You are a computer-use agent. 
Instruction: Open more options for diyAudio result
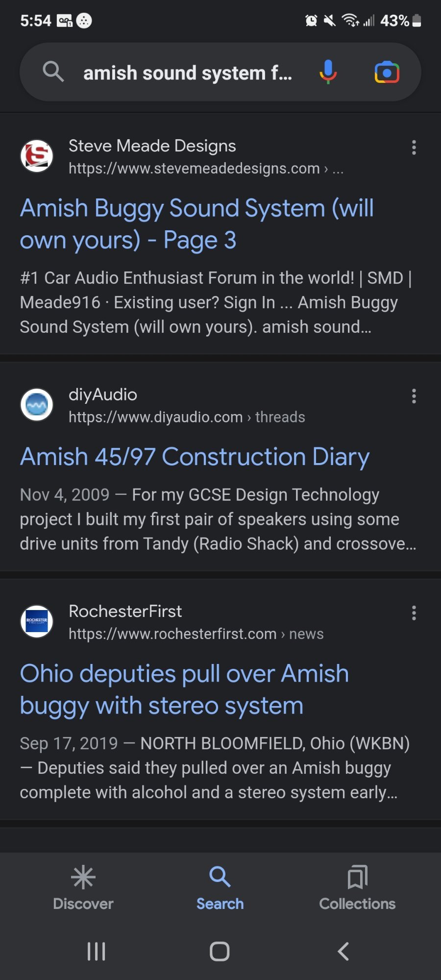pyautogui.click(x=414, y=396)
